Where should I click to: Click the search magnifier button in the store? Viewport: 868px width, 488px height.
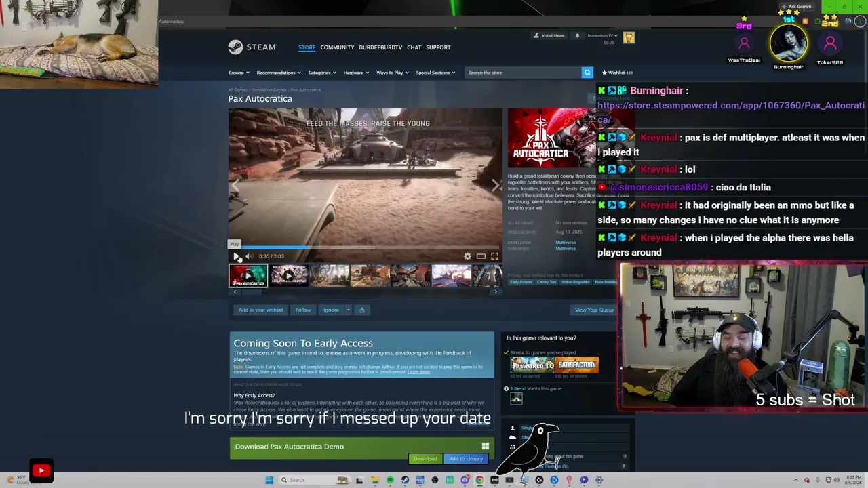pyautogui.click(x=587, y=73)
